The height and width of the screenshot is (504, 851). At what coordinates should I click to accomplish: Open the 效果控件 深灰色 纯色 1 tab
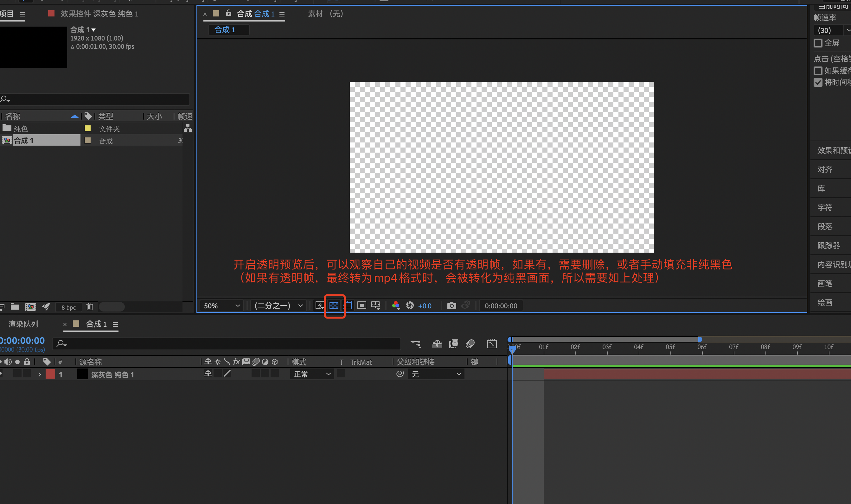tap(99, 14)
